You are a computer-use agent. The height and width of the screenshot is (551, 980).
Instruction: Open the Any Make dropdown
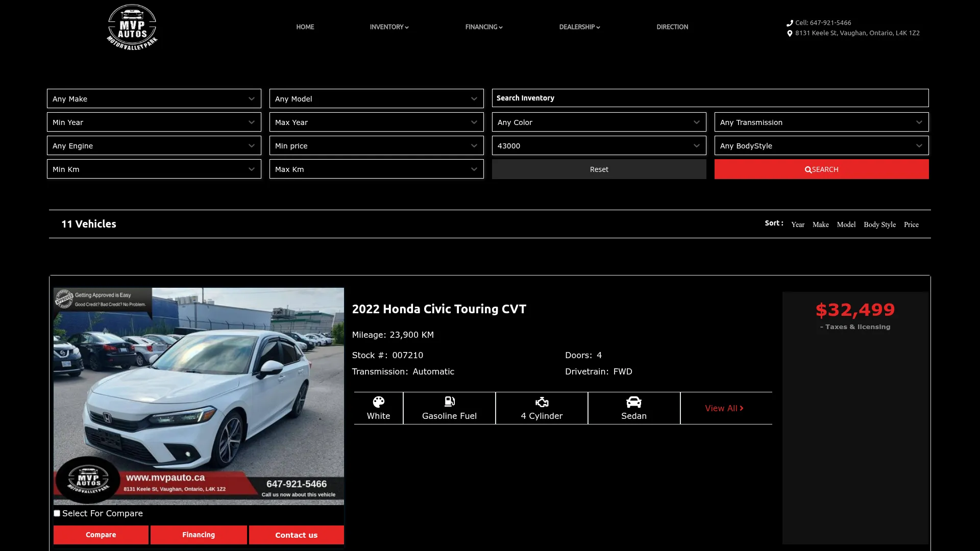tap(154, 98)
